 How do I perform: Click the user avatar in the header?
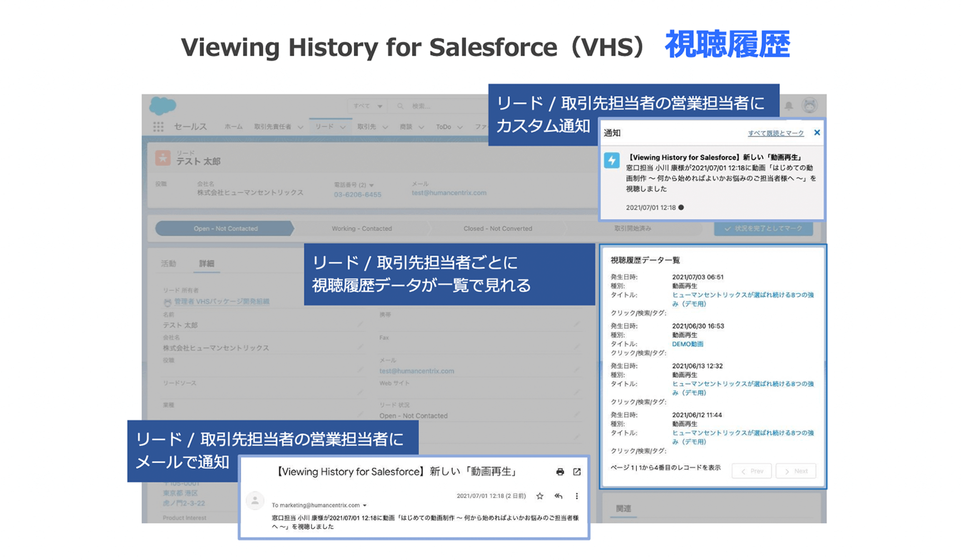[810, 105]
